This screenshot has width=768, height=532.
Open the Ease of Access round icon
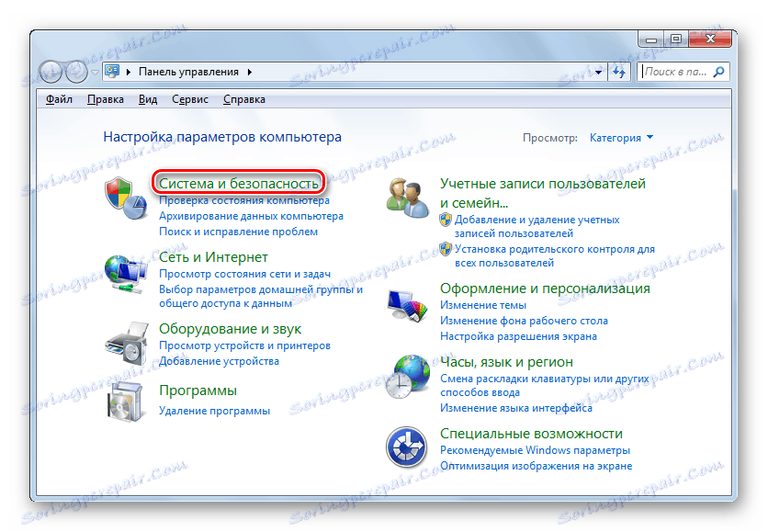point(406,447)
